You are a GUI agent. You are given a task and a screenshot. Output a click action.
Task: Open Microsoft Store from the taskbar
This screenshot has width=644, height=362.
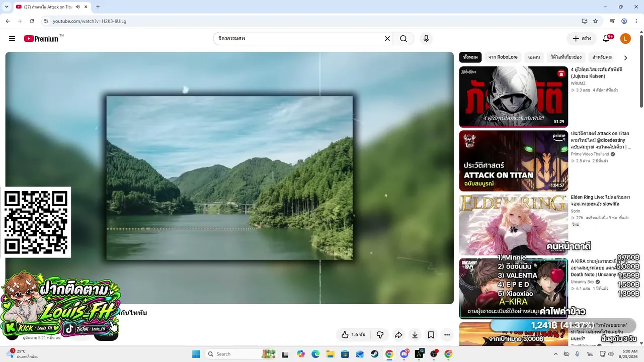point(345,354)
